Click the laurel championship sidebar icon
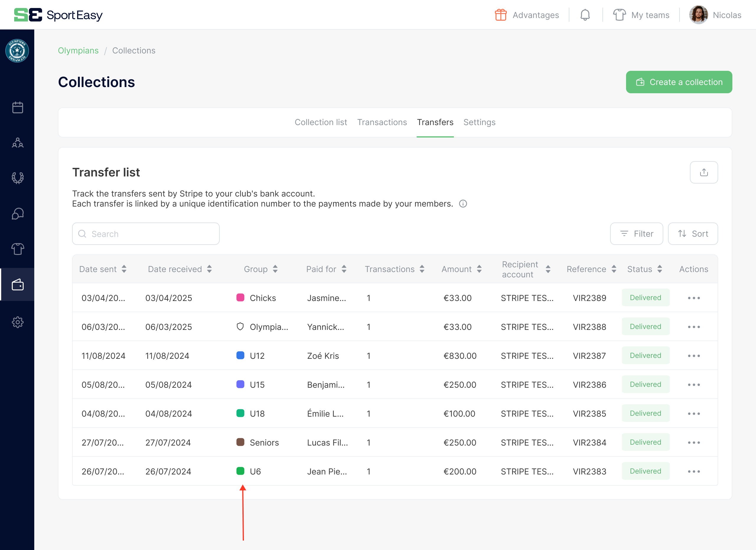Screen dimensions: 756x550 coord(17,178)
